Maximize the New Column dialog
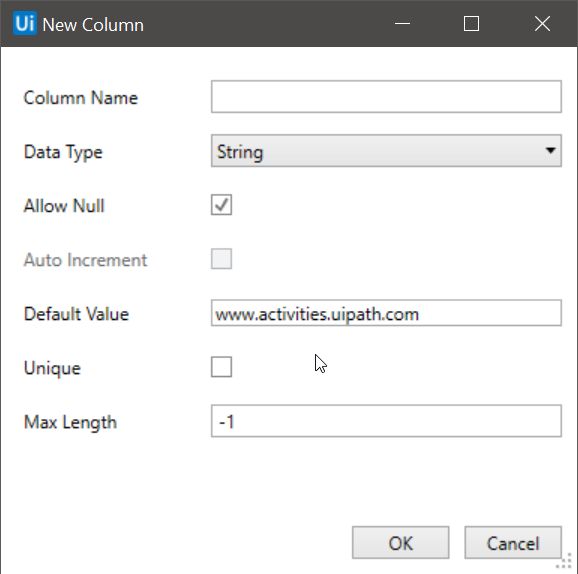 [471, 24]
